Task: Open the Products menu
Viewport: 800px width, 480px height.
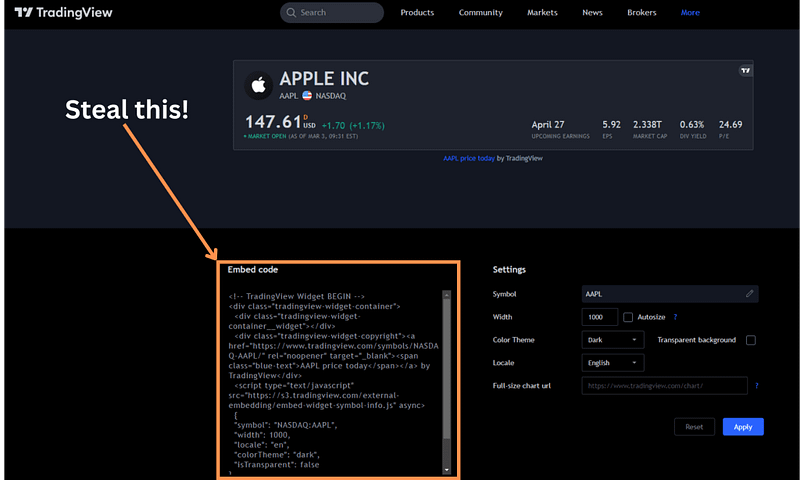Action: (x=417, y=12)
